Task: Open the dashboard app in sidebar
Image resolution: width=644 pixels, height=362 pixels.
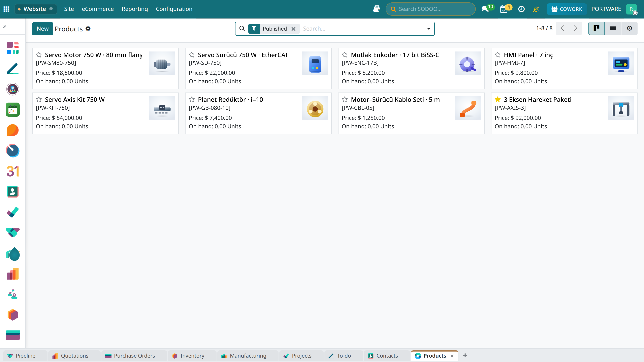Action: coord(12,48)
